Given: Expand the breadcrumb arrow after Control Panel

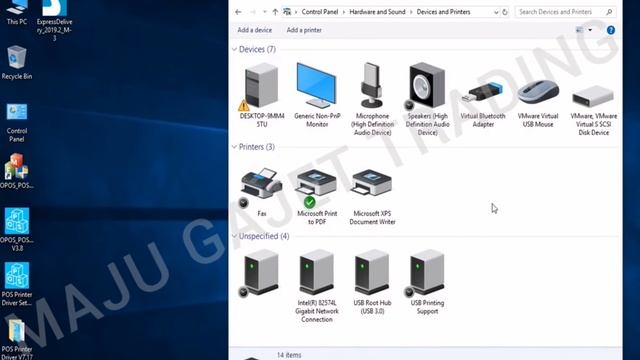Looking at the screenshot, I should point(344,12).
